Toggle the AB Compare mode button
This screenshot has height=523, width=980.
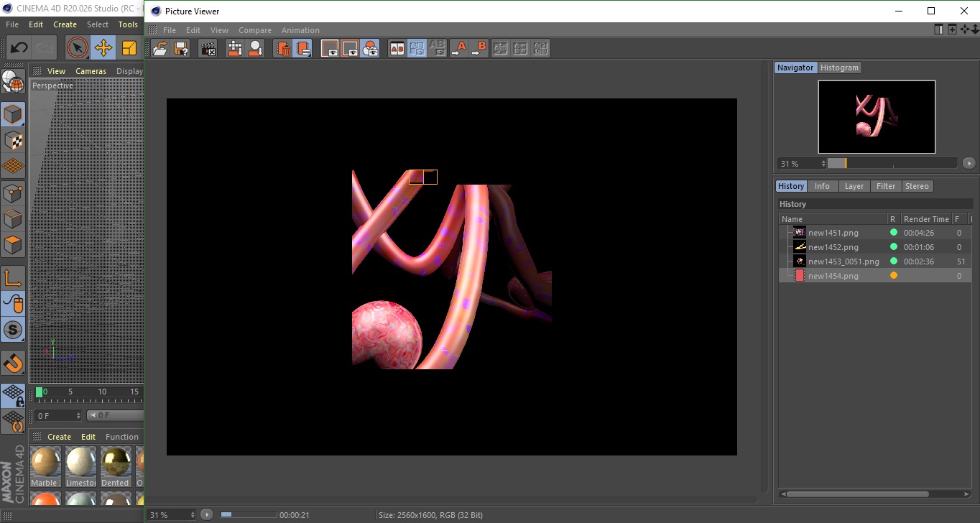(x=397, y=49)
